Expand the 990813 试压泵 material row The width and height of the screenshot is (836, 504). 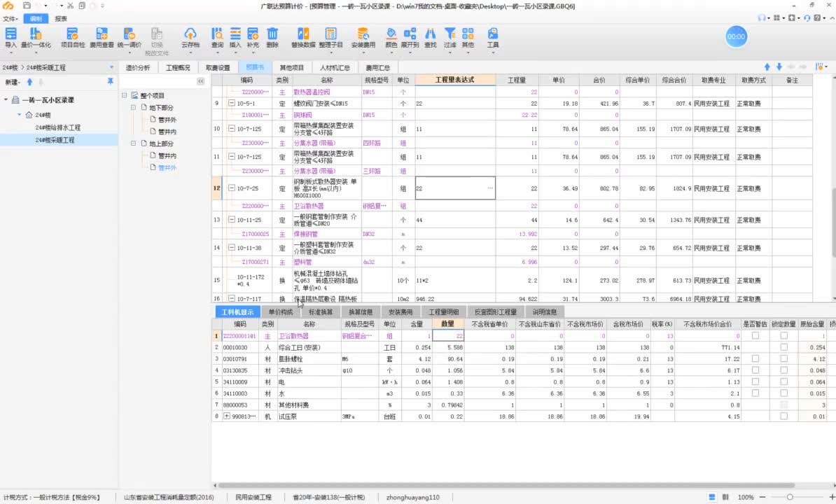[227, 416]
